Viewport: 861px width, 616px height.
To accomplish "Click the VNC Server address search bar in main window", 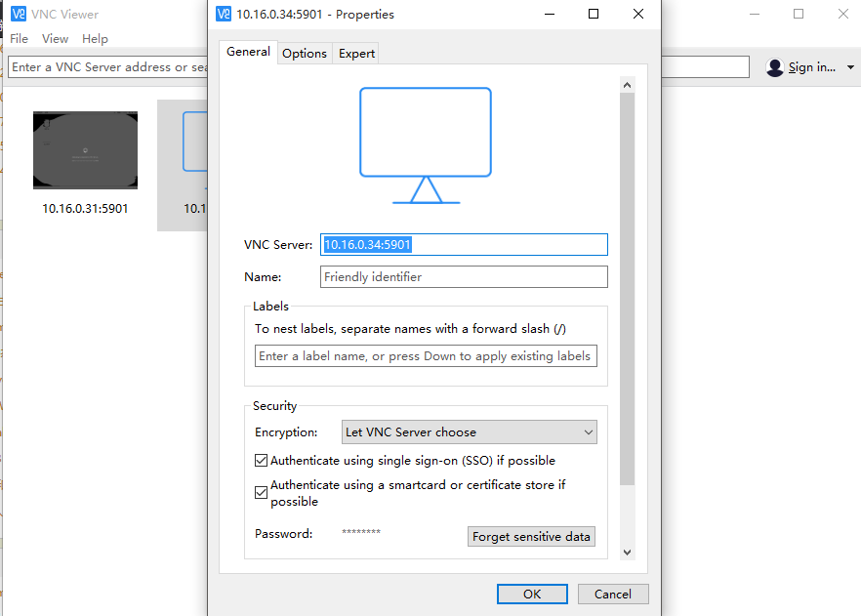I will 108,67.
